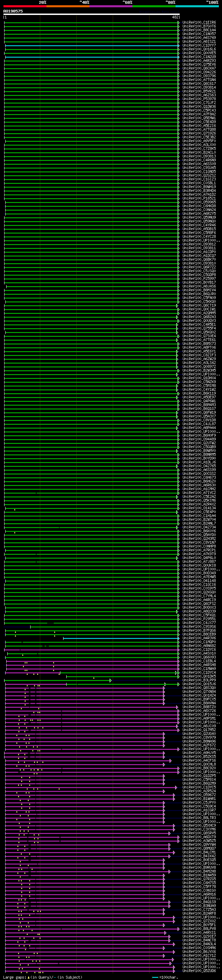Open the UniRef100_C1DYY7 hit label
The image size is (222, 980).
click(199, 45)
